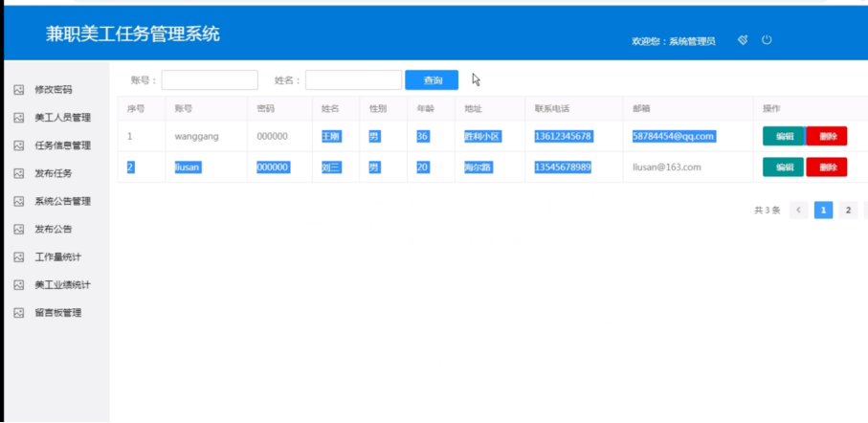Select page 2 in pagination
Viewport: 868px width, 423px height.
pyautogui.click(x=848, y=211)
